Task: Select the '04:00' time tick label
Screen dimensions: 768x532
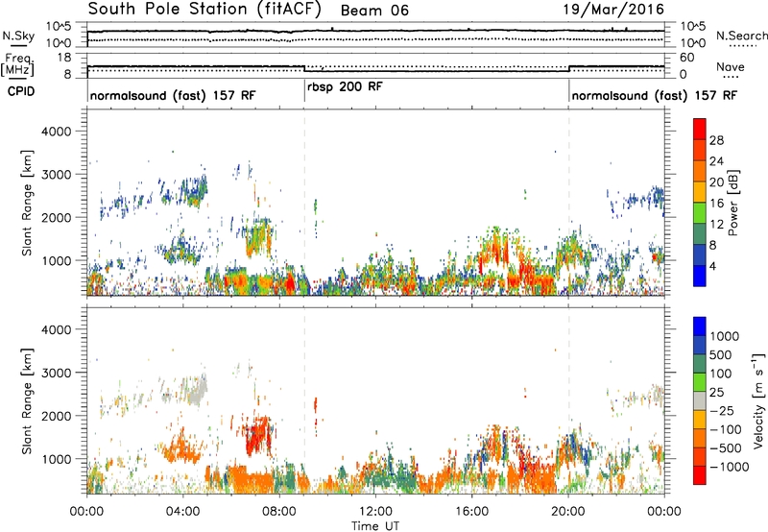Action: tap(183, 512)
